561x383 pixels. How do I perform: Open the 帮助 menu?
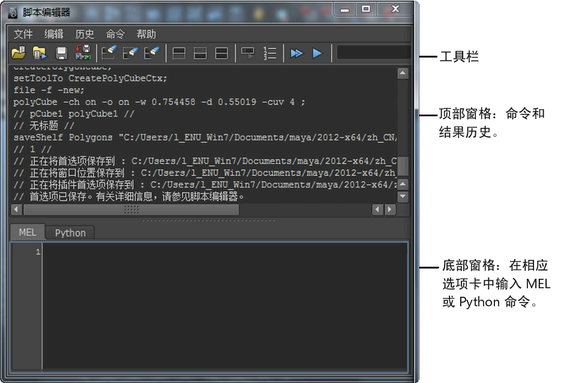coord(146,34)
